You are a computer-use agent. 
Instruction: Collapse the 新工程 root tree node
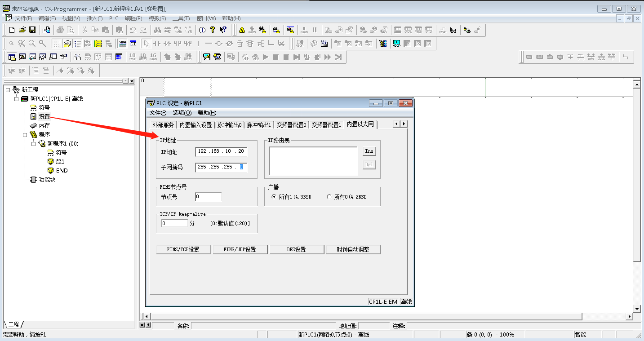click(x=8, y=90)
